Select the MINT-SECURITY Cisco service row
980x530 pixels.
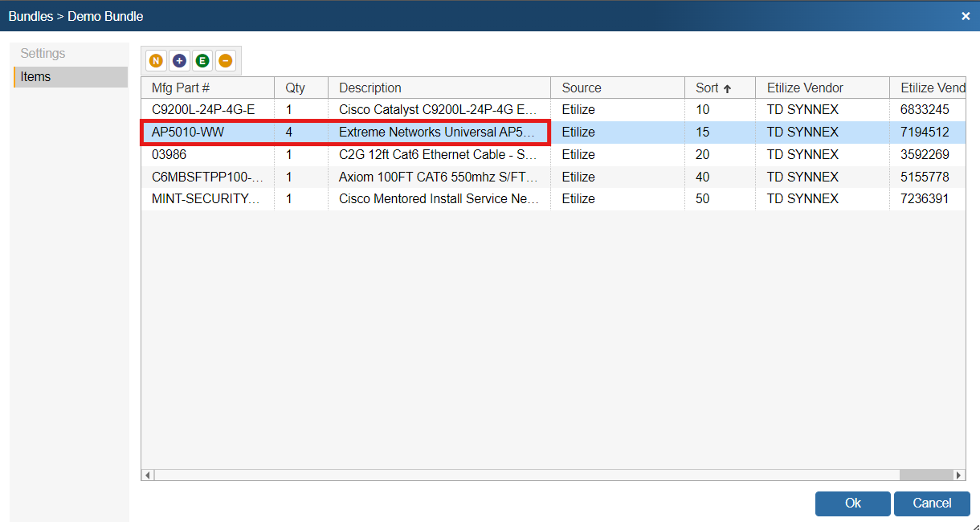tap(206, 199)
